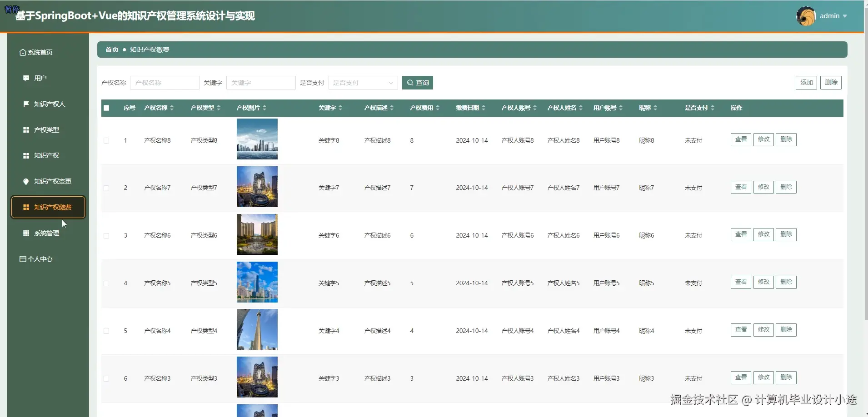This screenshot has height=417, width=868.
Task: Click the panel icon beside 个人中心
Action: tap(22, 258)
